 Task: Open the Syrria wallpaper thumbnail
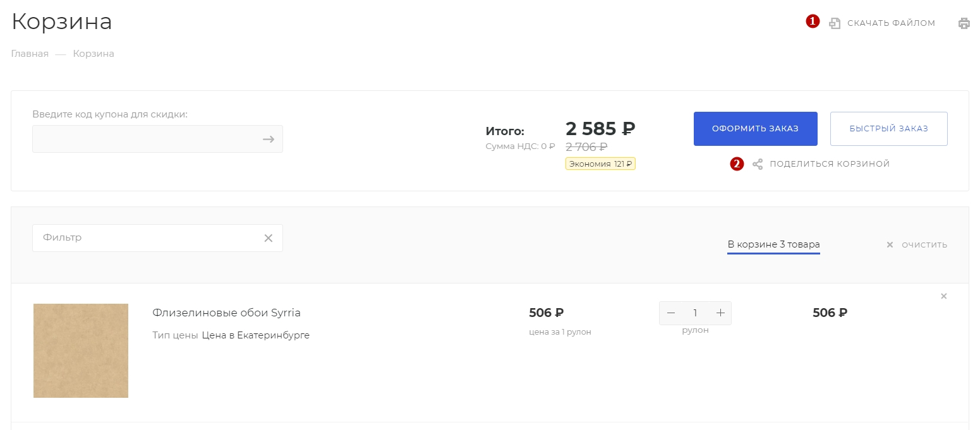click(81, 351)
